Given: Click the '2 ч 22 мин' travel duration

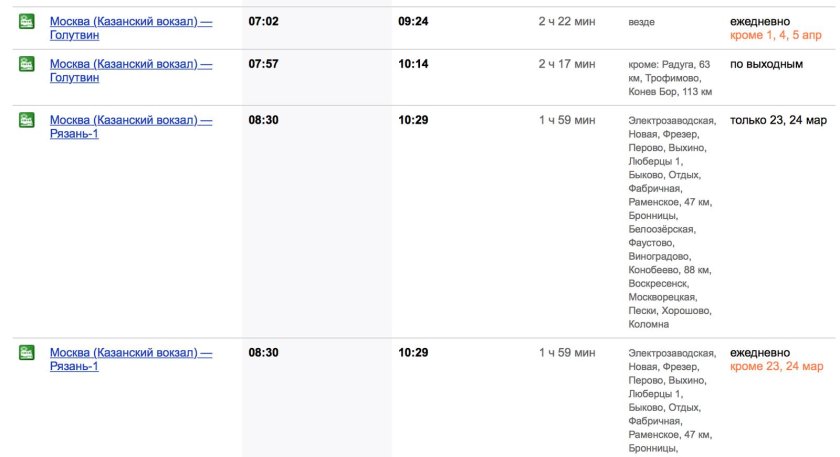Looking at the screenshot, I should 566,21.
